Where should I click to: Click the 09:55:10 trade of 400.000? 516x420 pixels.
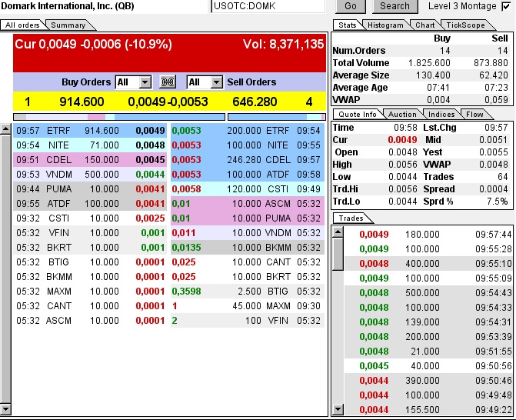click(428, 264)
